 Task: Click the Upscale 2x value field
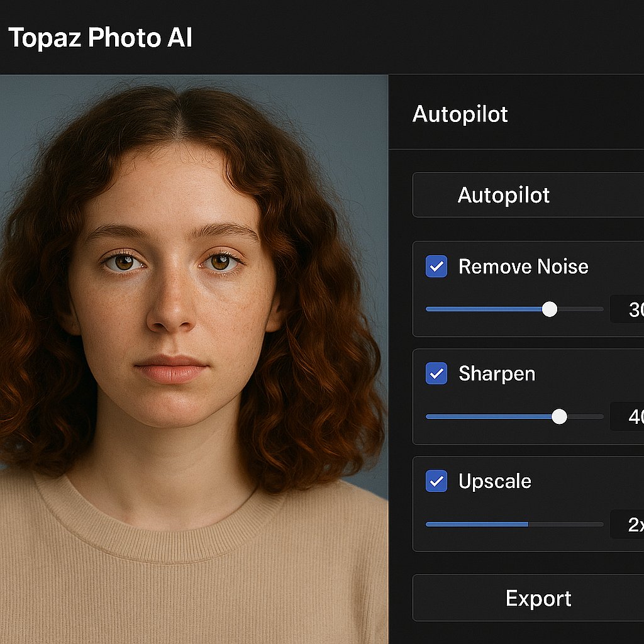[x=627, y=524]
